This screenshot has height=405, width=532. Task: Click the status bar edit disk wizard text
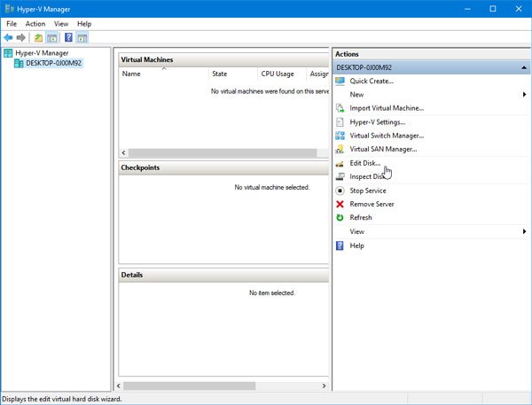[62, 399]
